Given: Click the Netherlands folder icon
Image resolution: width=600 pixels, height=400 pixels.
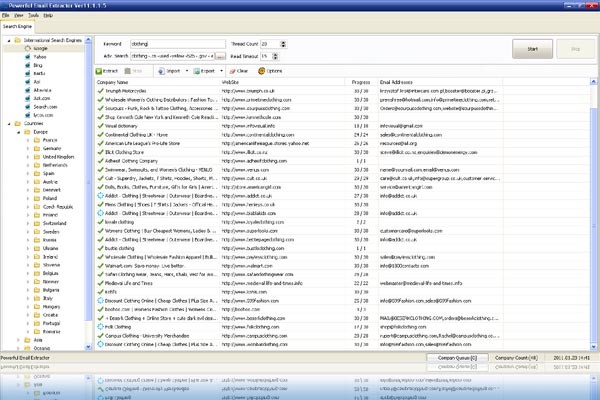Looking at the screenshot, I should (x=37, y=165).
